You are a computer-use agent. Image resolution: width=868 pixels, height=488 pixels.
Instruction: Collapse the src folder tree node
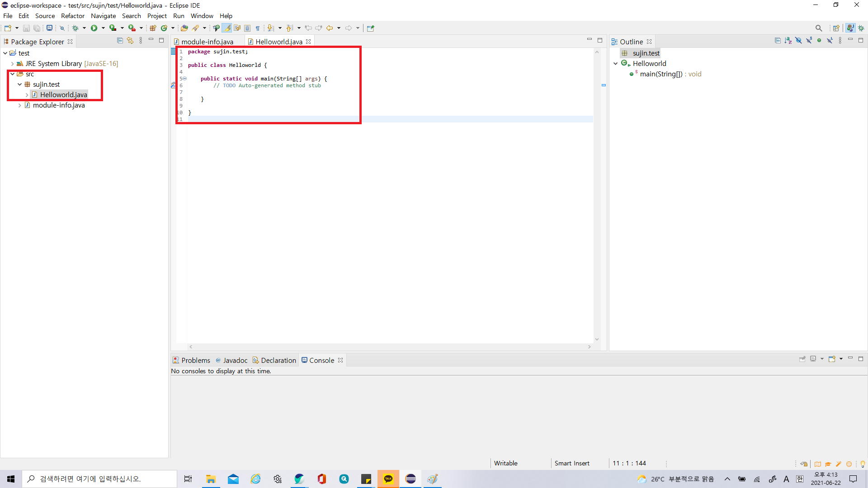pos(13,74)
